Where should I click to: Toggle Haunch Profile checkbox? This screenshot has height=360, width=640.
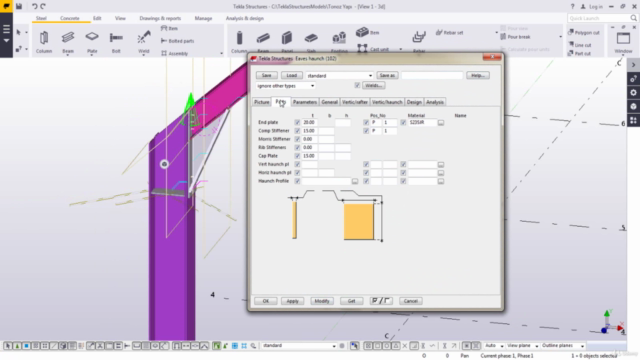tap(297, 181)
